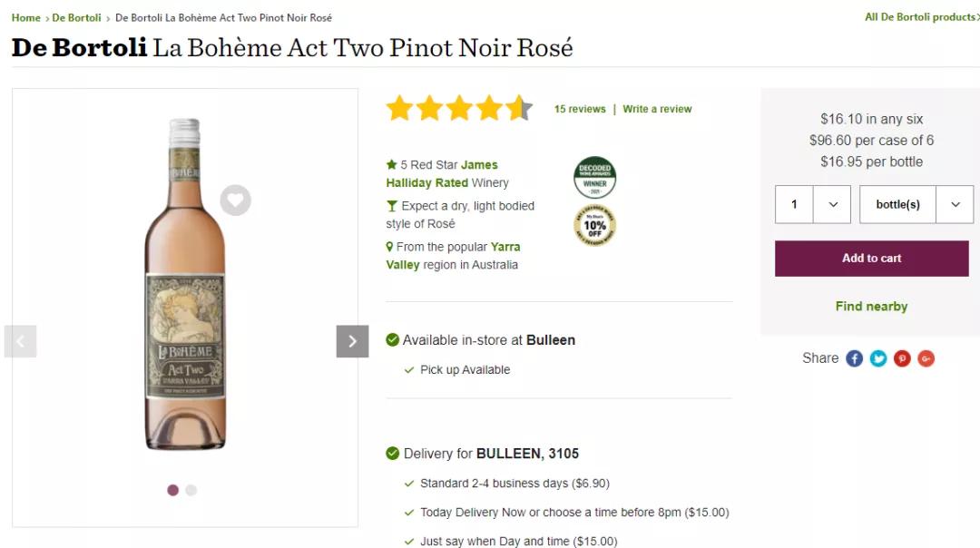Share on Twitter

click(x=878, y=358)
